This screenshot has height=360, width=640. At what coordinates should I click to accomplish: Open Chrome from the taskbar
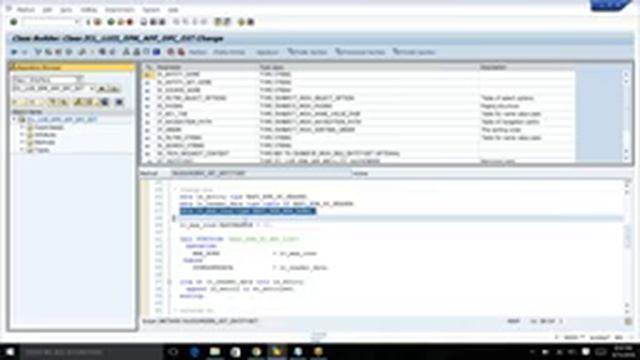pyautogui.click(x=256, y=351)
